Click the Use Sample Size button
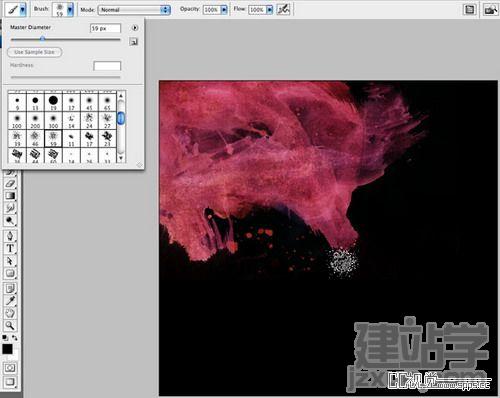500x398 pixels. pos(35,52)
